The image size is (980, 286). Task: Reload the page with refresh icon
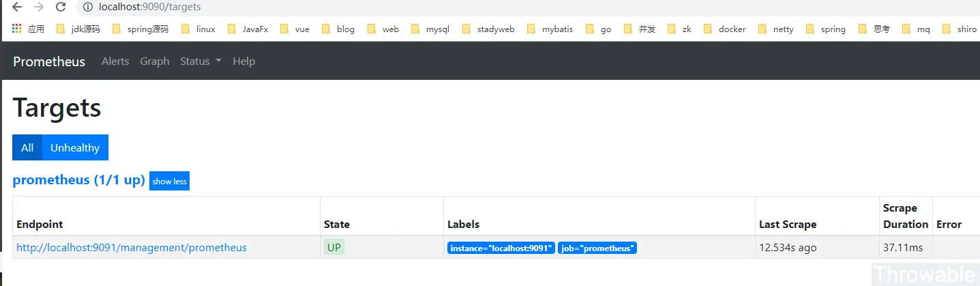(61, 7)
